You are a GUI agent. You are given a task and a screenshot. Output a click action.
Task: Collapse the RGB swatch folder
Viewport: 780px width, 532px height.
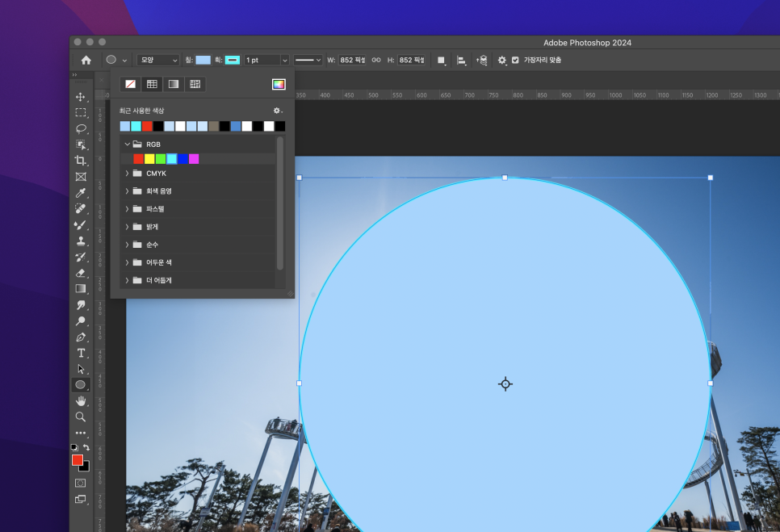point(128,145)
